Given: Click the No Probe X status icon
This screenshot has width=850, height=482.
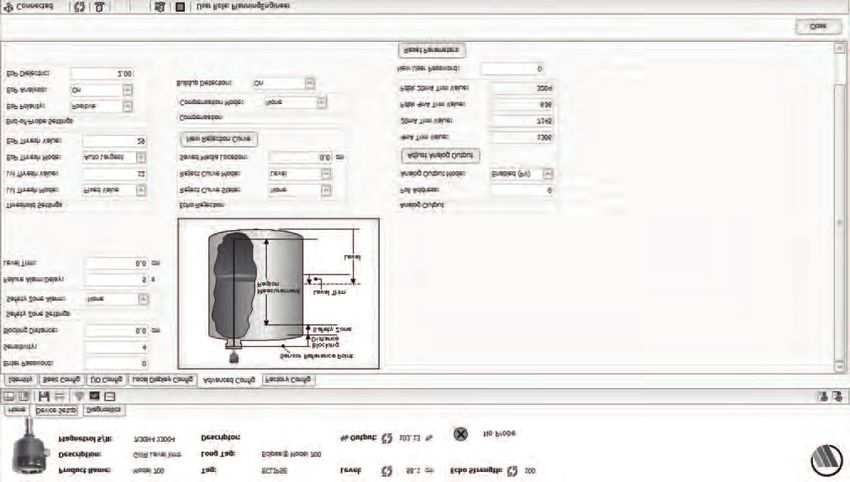Looking at the screenshot, I should pos(460,435).
